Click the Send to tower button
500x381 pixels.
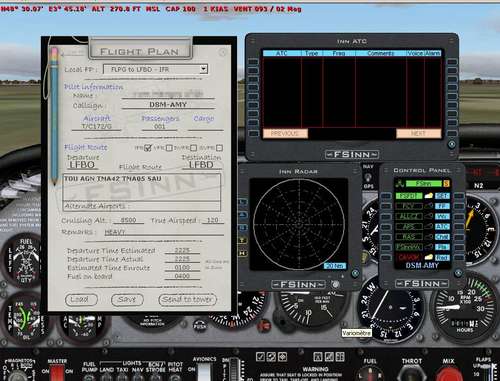click(187, 299)
